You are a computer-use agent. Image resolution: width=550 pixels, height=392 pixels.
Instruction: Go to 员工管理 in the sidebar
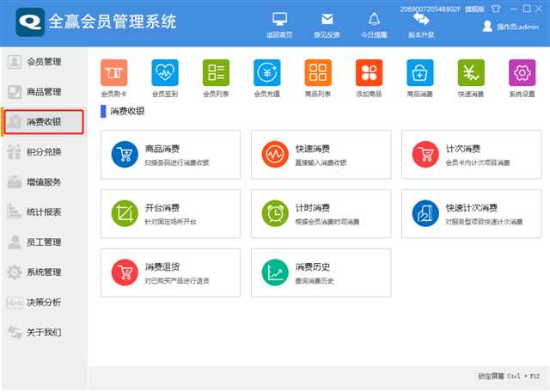tap(44, 242)
